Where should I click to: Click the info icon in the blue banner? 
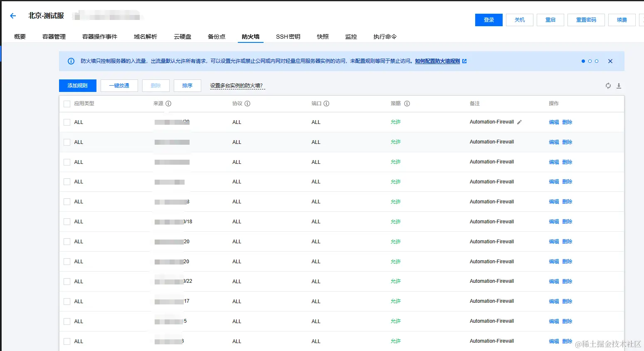(x=71, y=61)
